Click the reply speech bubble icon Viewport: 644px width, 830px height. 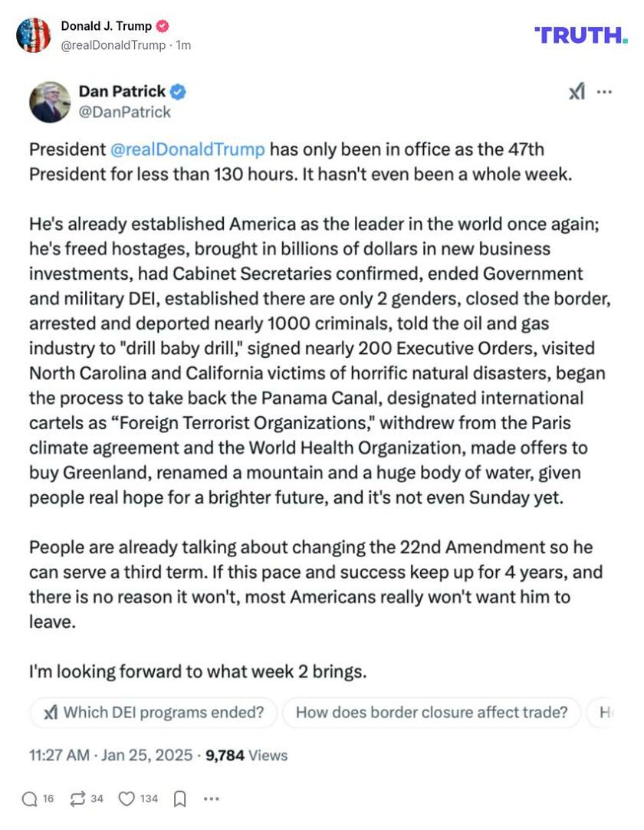point(29,799)
